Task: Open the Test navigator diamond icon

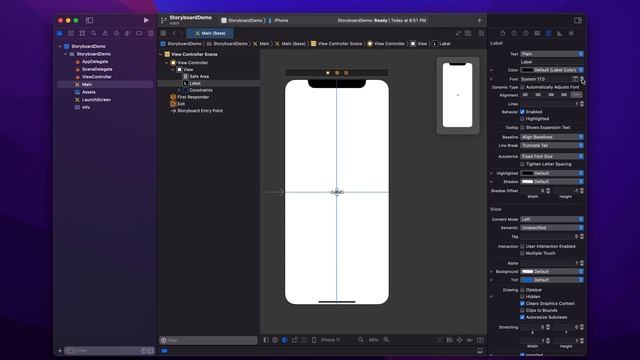Action: point(116,33)
